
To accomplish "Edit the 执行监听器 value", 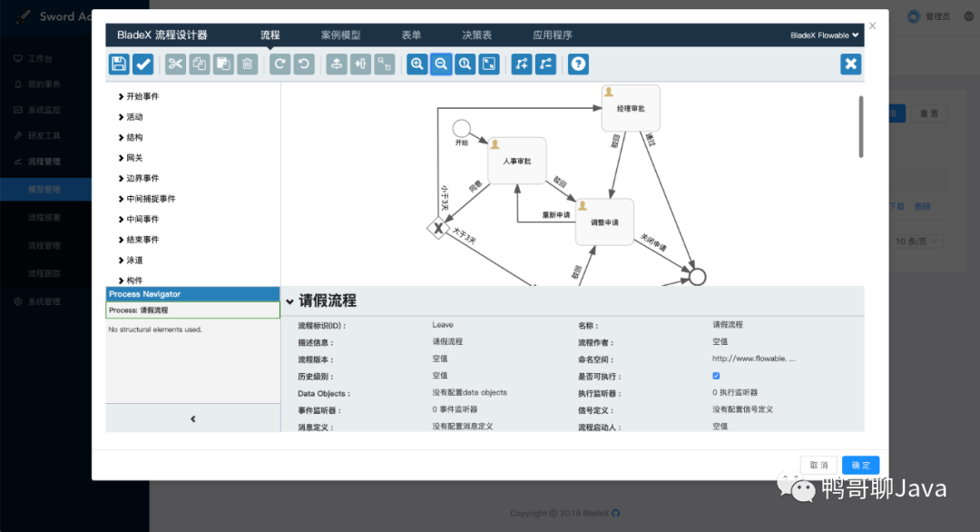I will tap(735, 392).
